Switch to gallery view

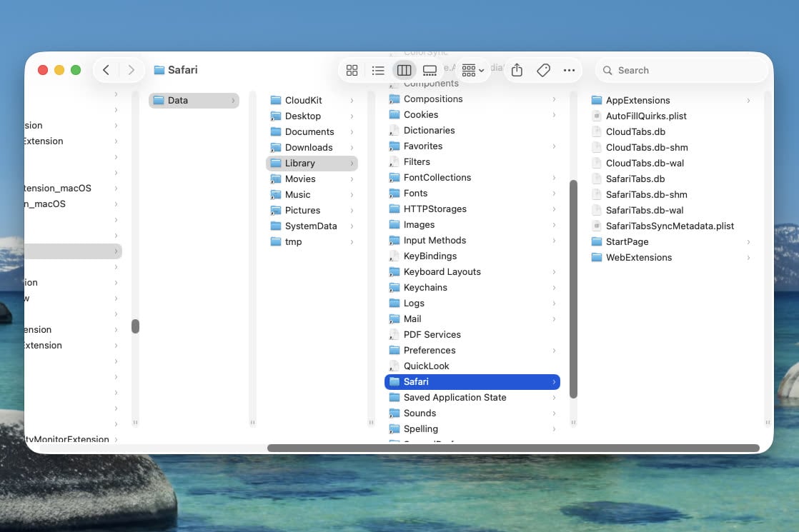430,70
